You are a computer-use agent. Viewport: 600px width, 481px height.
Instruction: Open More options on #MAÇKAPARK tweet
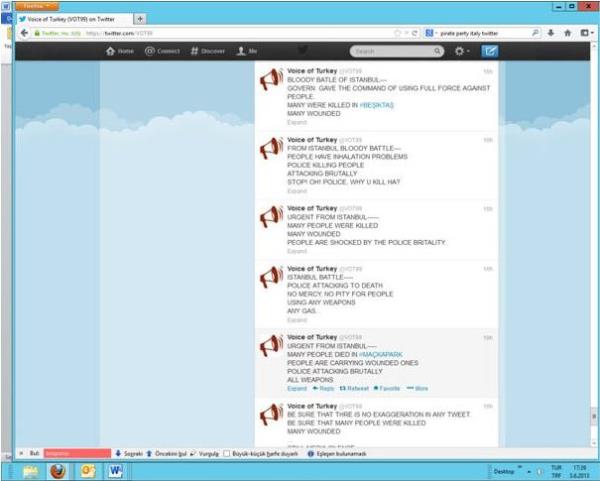coord(417,388)
